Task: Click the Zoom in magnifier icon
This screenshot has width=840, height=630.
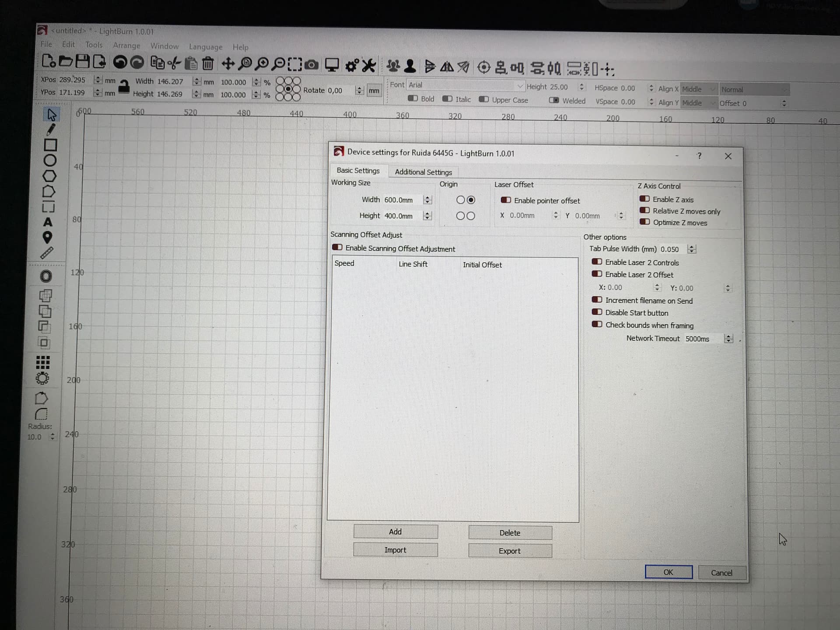Action: (x=262, y=64)
